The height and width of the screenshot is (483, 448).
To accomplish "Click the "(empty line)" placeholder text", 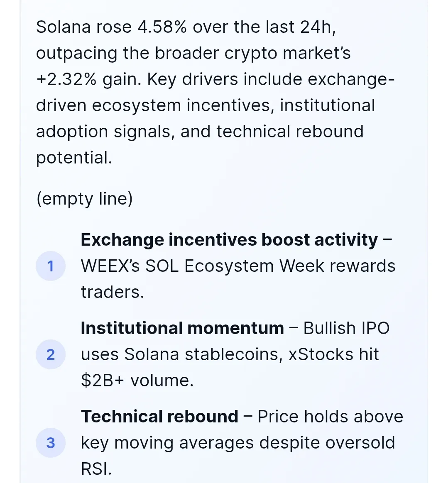I will pyautogui.click(x=85, y=198).
